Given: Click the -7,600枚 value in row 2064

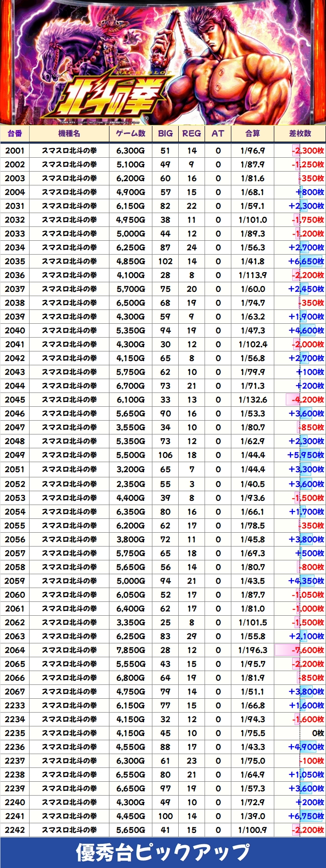Looking at the screenshot, I should (x=308, y=650).
